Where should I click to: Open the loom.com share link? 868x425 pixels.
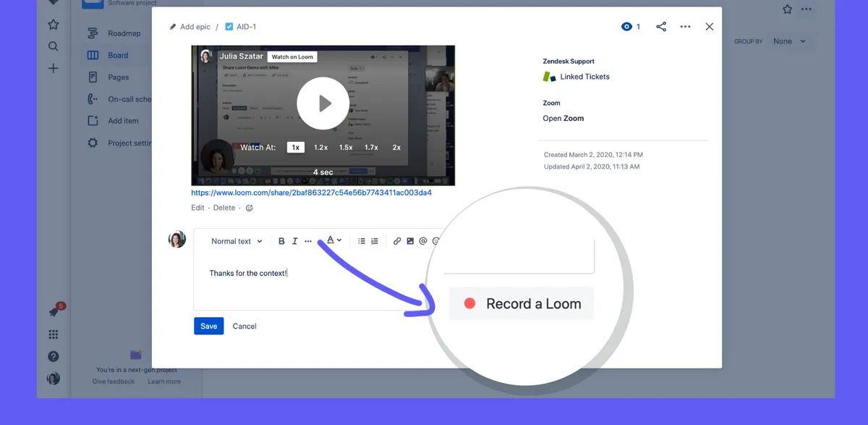point(311,193)
